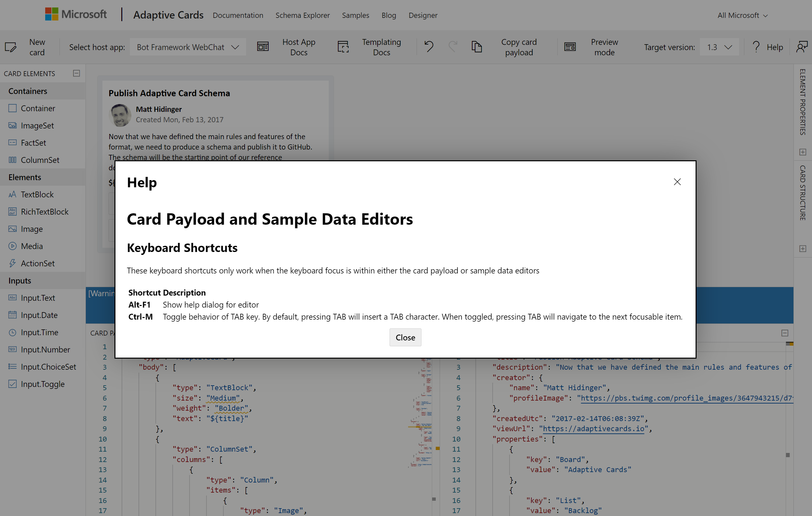Select the Input.ChoiceSet element icon
Screen dimensions: 812x516
[x=12, y=366]
